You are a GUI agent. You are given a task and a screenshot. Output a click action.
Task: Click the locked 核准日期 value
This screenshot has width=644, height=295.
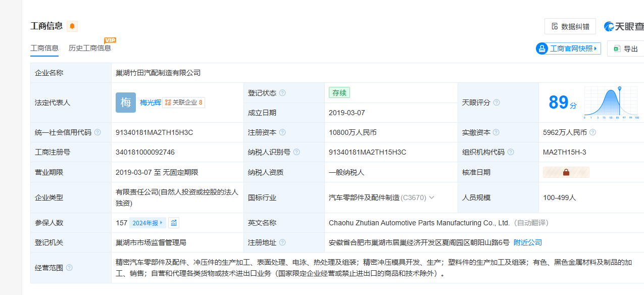click(566, 172)
